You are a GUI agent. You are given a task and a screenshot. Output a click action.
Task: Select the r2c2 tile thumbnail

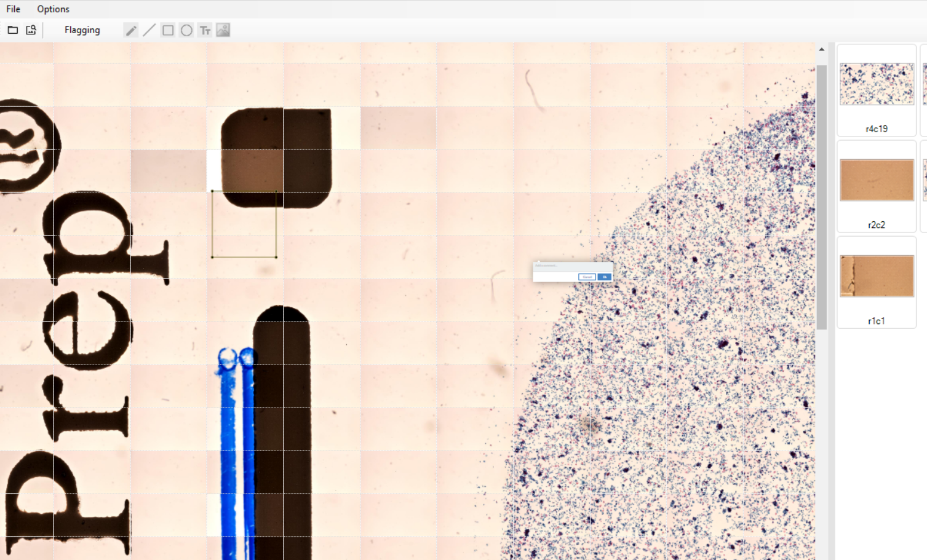coord(876,180)
